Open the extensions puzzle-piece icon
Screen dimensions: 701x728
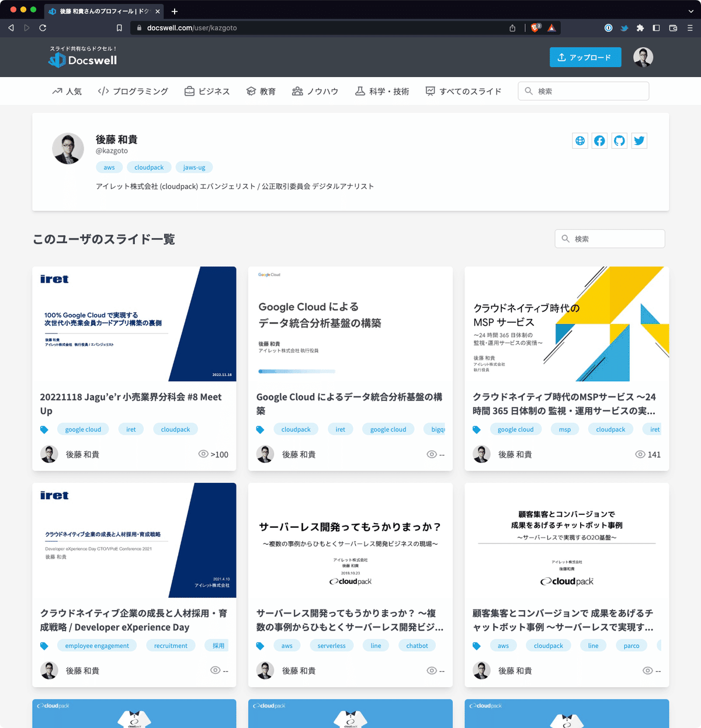(640, 27)
